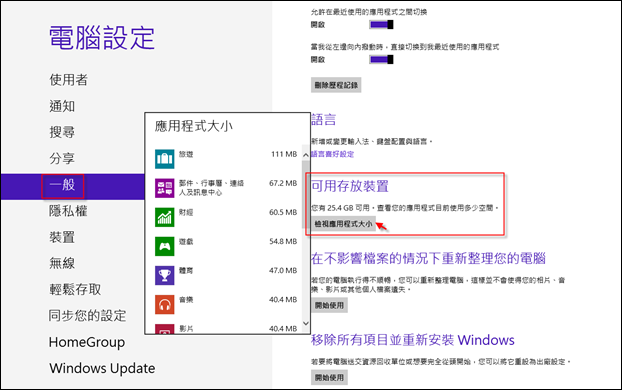Click the 47.0 MB size value
The height and width of the screenshot is (390, 622).
coord(283,271)
